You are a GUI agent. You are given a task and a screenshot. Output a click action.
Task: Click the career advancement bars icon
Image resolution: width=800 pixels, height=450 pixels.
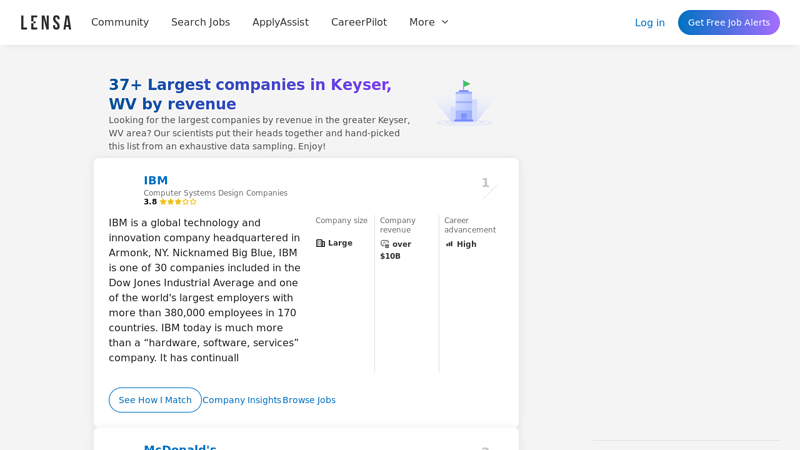[449, 244]
